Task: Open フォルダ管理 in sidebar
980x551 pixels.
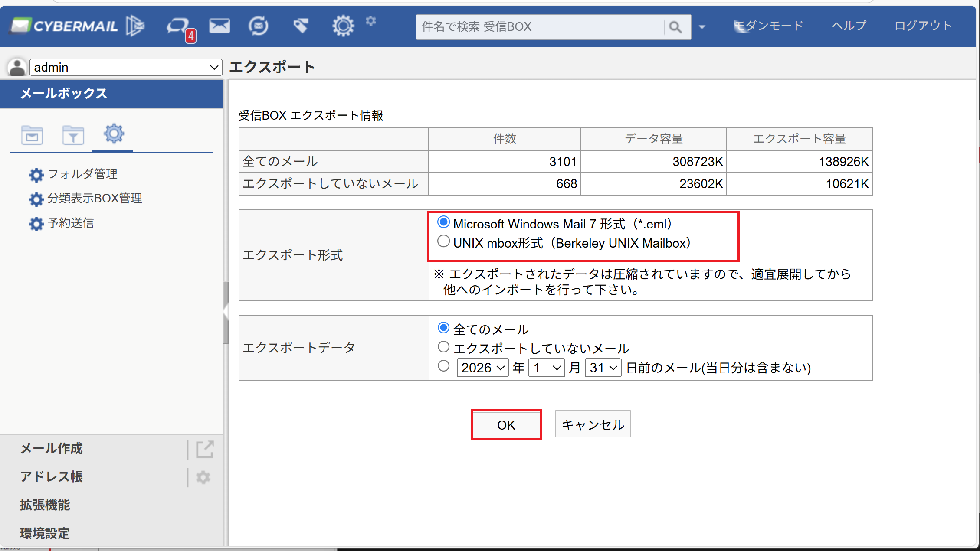Action: 82,174
